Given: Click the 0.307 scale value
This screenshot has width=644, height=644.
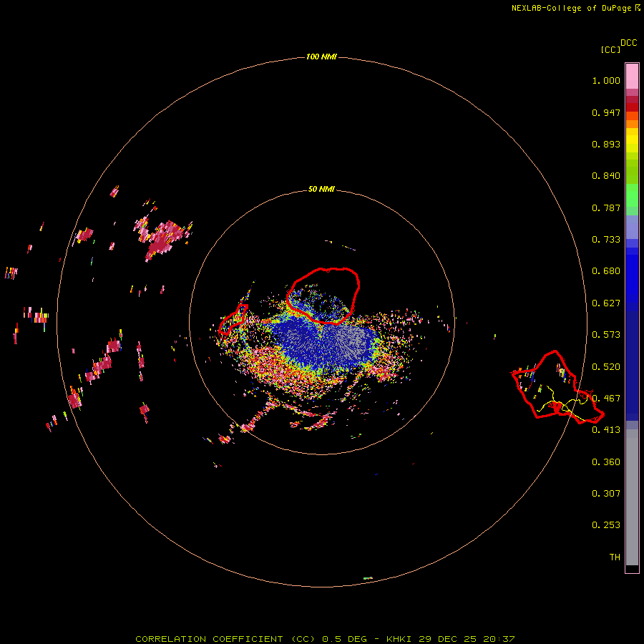Looking at the screenshot, I should coord(606,494).
